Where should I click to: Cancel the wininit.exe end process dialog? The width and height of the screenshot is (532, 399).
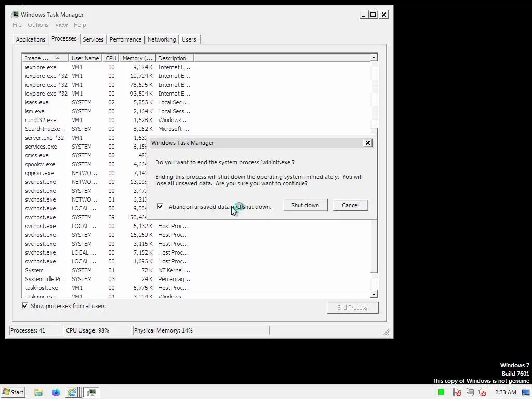pos(350,205)
